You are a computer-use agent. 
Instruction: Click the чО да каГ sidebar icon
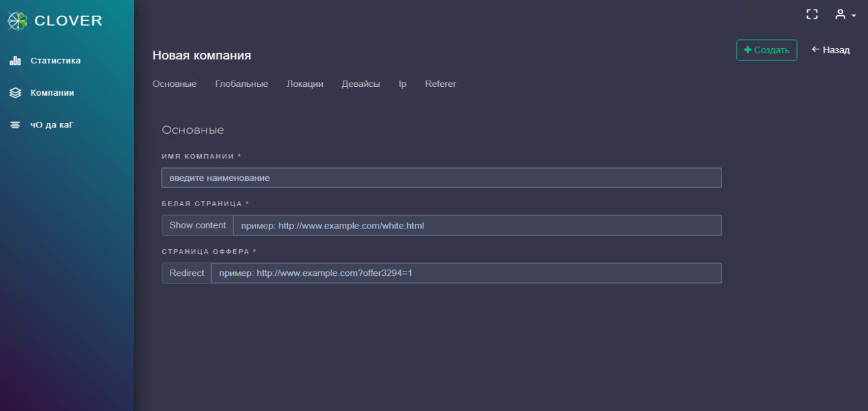(x=16, y=126)
